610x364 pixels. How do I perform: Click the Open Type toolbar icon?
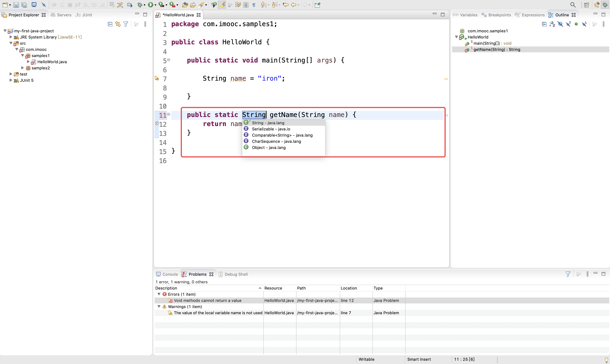[185, 5]
